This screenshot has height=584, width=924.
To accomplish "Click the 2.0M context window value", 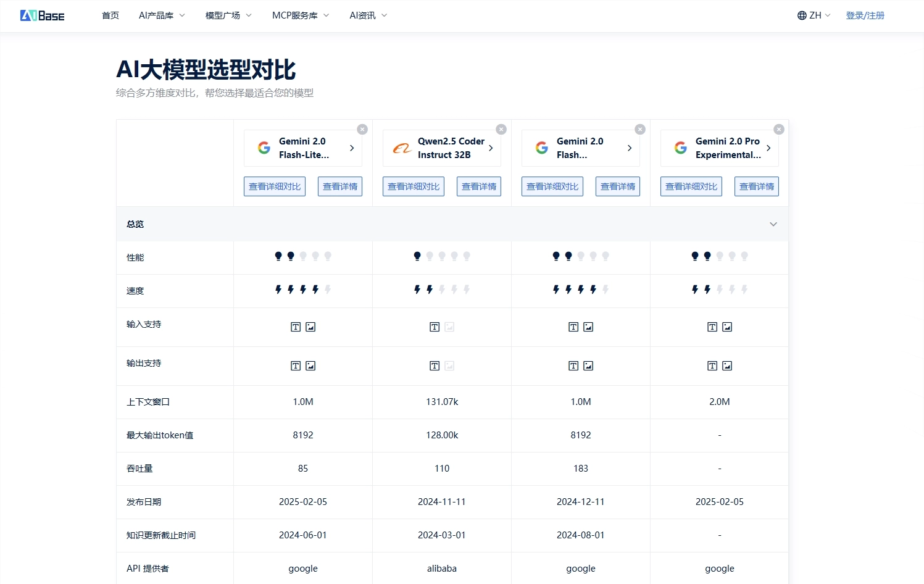I will tap(720, 402).
